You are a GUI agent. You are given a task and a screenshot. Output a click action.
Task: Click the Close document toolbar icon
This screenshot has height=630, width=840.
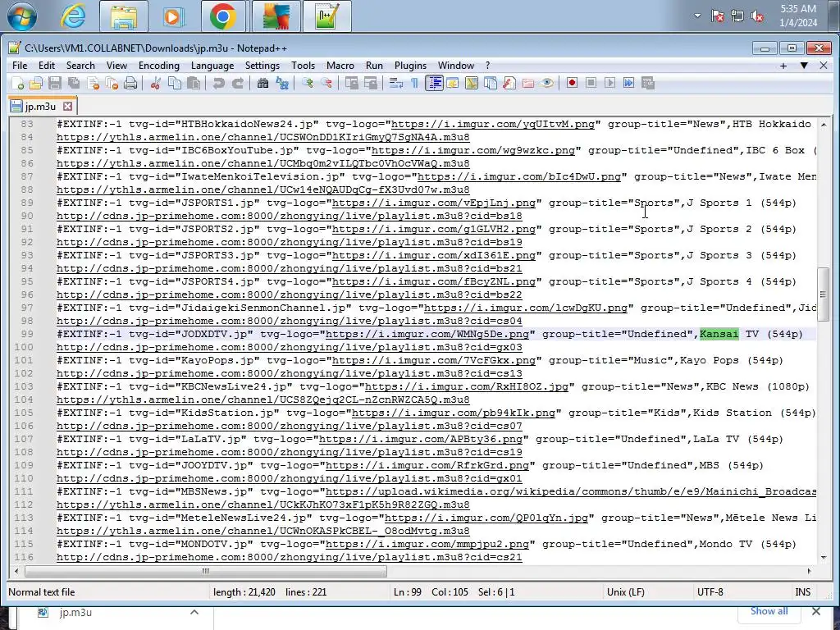pyautogui.click(x=93, y=83)
